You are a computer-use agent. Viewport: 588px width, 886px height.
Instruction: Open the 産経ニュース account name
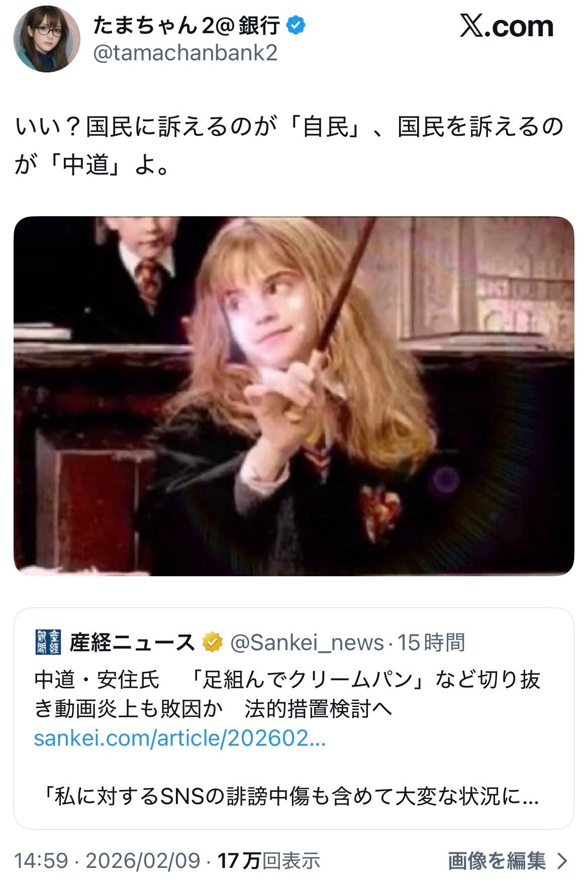(132, 643)
